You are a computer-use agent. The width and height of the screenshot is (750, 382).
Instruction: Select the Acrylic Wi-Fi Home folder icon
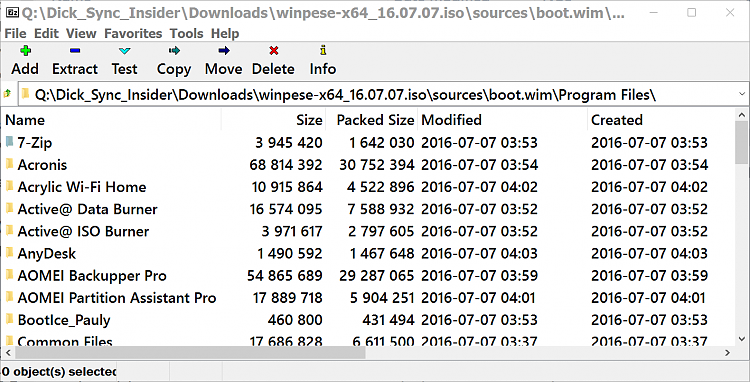(10, 186)
